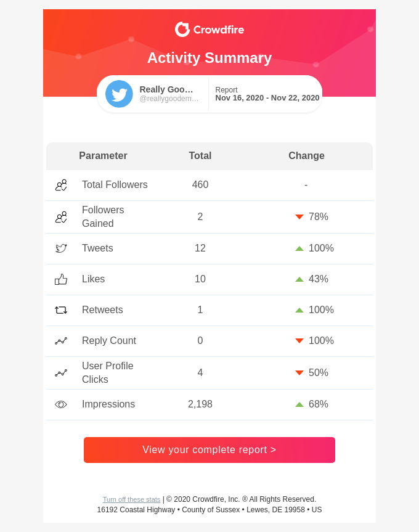Click the User Profile Clicks chart icon
Image resolution: width=419 pixels, height=532 pixels.
[x=61, y=372]
